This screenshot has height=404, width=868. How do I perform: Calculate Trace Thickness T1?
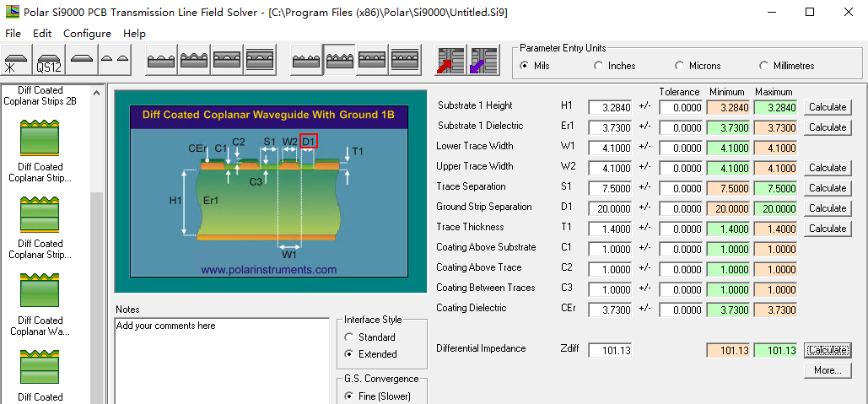point(827,229)
